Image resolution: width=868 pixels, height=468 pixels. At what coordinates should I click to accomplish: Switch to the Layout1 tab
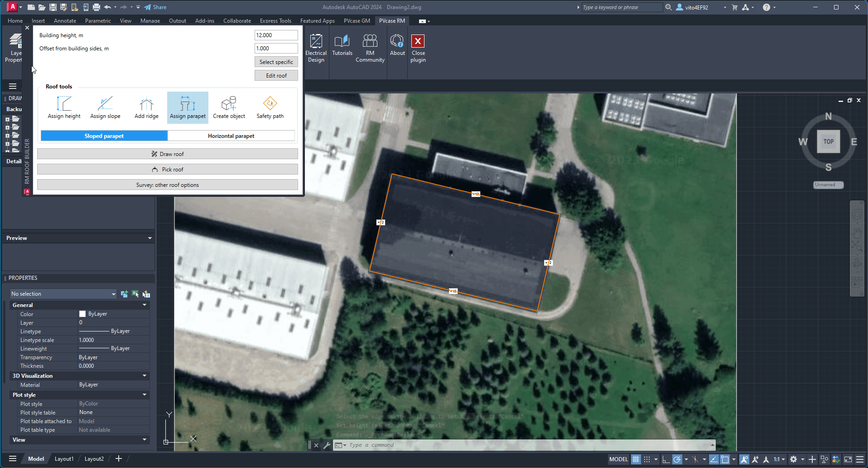click(x=64, y=459)
